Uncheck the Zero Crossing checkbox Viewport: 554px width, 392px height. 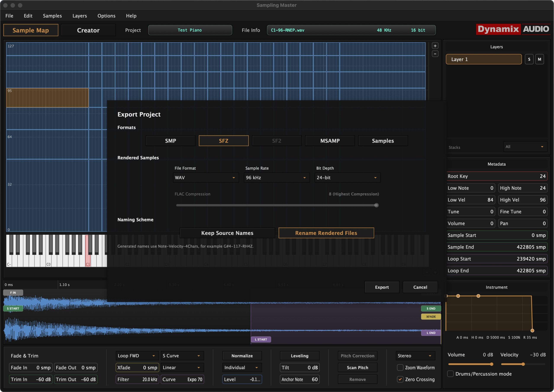400,379
